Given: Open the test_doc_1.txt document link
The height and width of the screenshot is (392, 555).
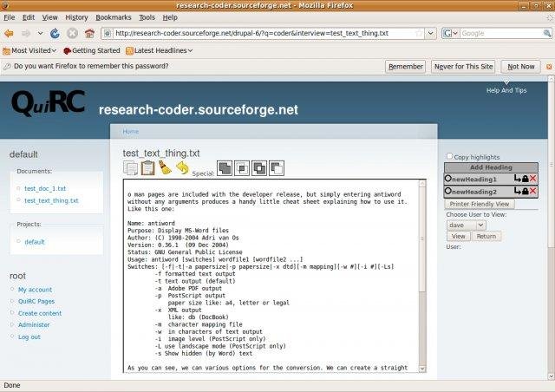Looking at the screenshot, I should 45,188.
